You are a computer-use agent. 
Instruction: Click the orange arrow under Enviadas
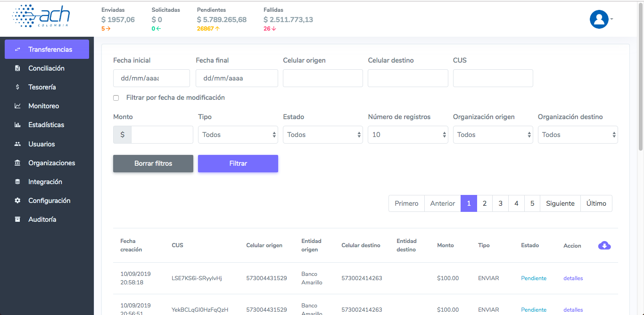coord(108,29)
